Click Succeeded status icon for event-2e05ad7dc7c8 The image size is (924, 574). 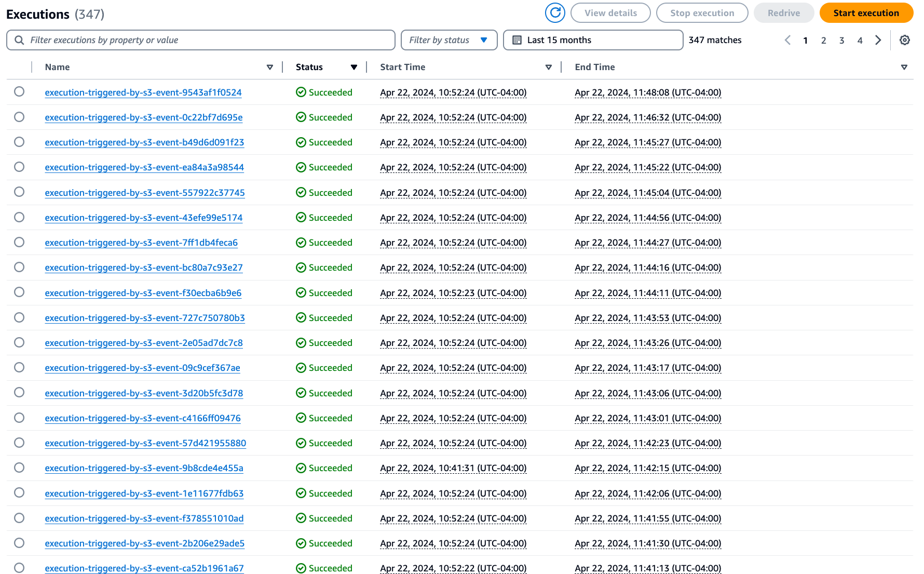coord(301,343)
